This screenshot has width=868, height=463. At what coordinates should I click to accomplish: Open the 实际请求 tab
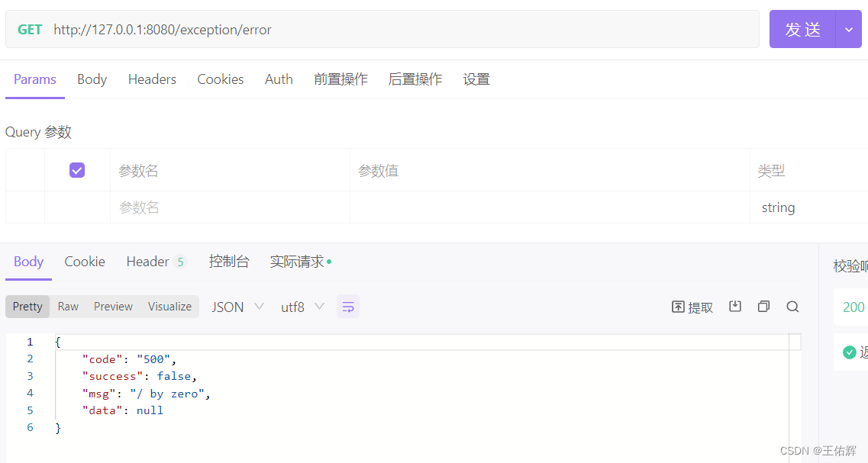coord(301,262)
